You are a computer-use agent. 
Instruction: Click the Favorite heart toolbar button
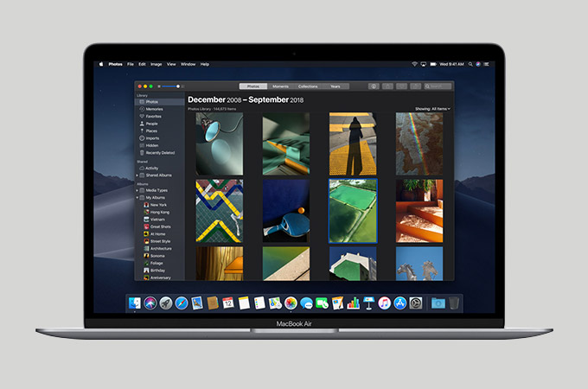coord(401,86)
